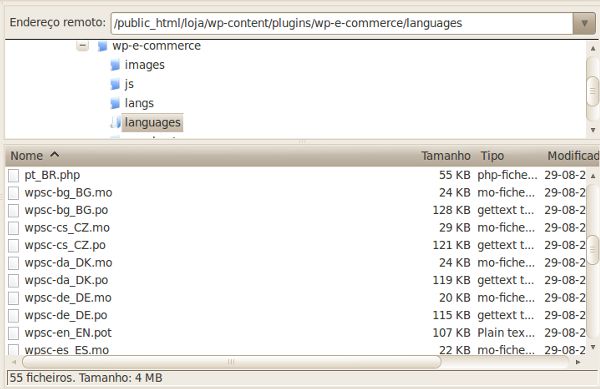600x389 pixels.
Task: Open the remote address dropdown arrow
Action: coord(584,23)
